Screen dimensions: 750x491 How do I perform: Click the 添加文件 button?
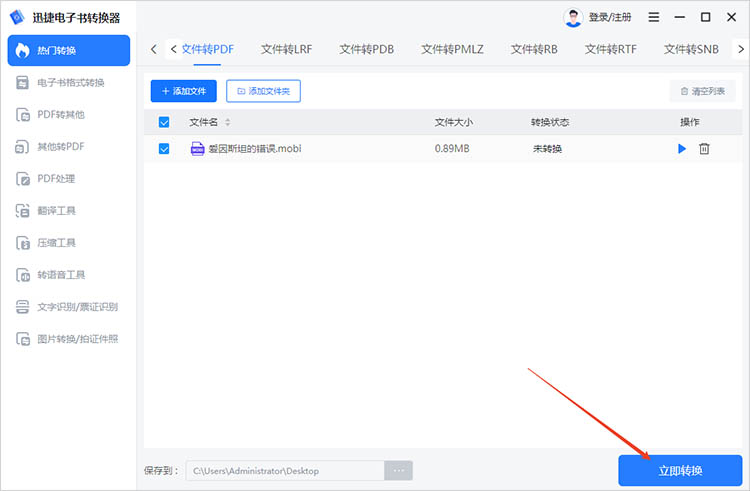tap(184, 91)
